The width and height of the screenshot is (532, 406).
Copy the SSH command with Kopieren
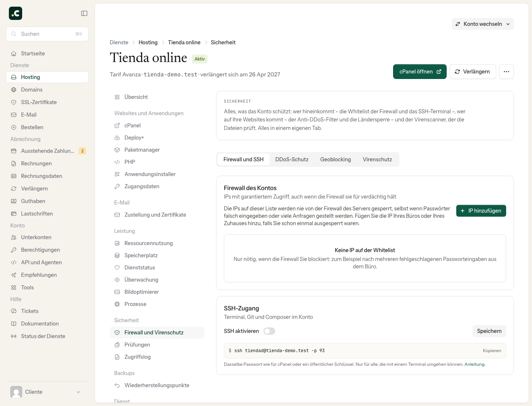click(x=492, y=351)
